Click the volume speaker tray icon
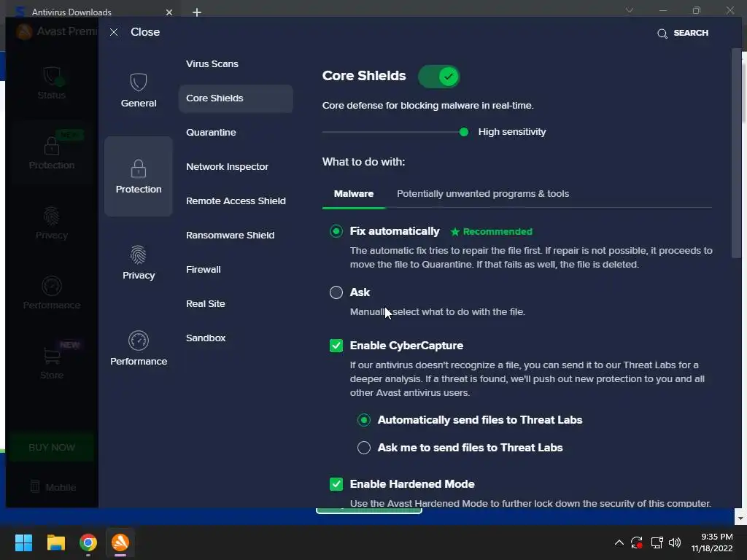The width and height of the screenshot is (747, 560). coord(675,542)
